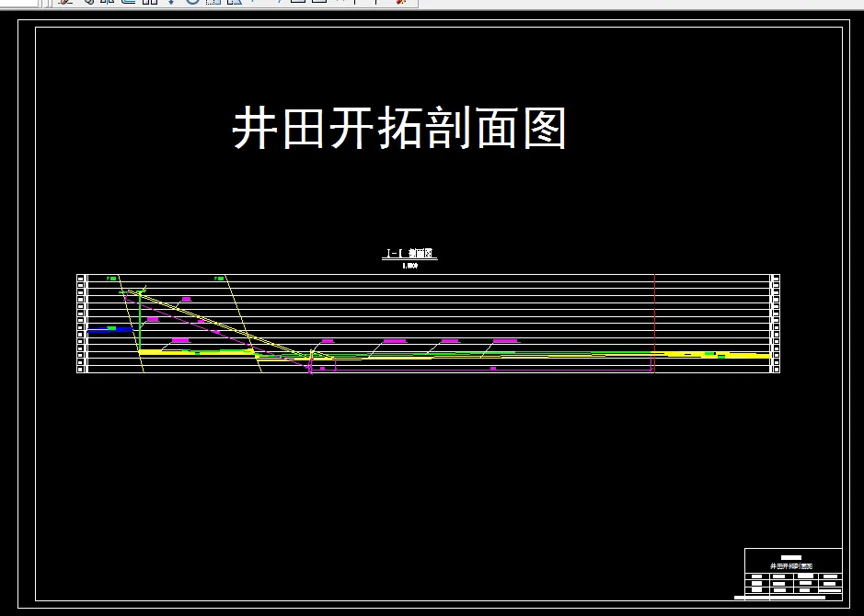The height and width of the screenshot is (616, 864).
Task: Click the grey circle tool icon
Action: [x=88, y=5]
